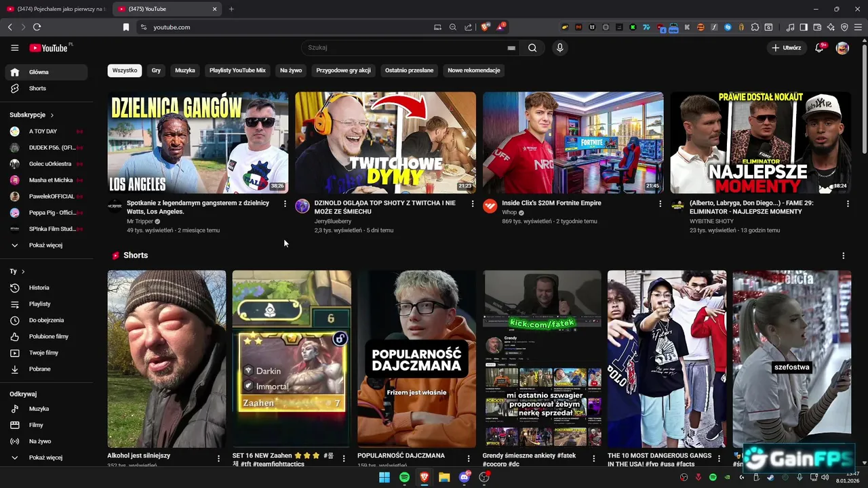Switch to the Pojechałem jako pierwszy tab
Image resolution: width=868 pixels, height=488 pixels.
tap(56, 9)
